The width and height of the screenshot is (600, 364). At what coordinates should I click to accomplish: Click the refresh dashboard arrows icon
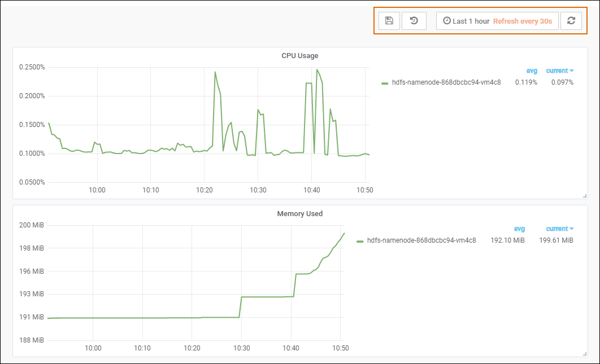571,21
